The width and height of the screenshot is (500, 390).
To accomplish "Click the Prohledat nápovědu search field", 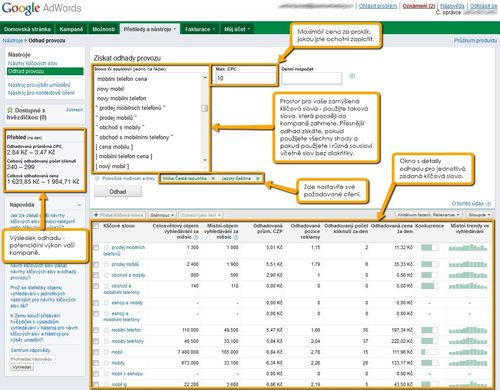I will click(x=32, y=359).
